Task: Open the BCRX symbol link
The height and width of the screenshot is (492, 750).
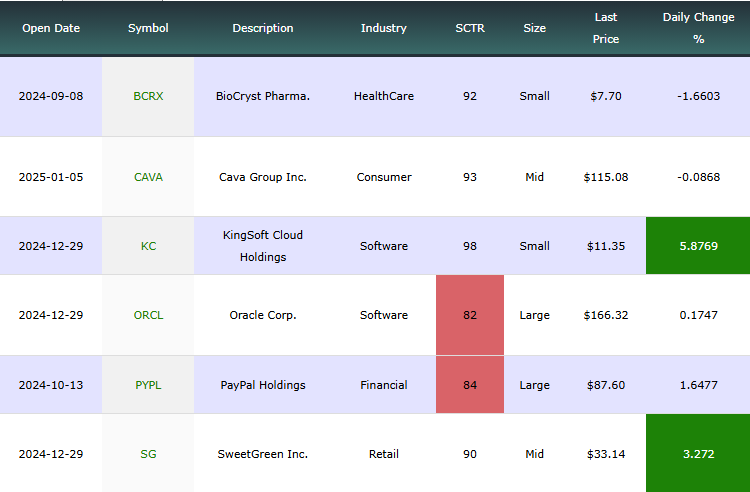Action: tap(148, 96)
